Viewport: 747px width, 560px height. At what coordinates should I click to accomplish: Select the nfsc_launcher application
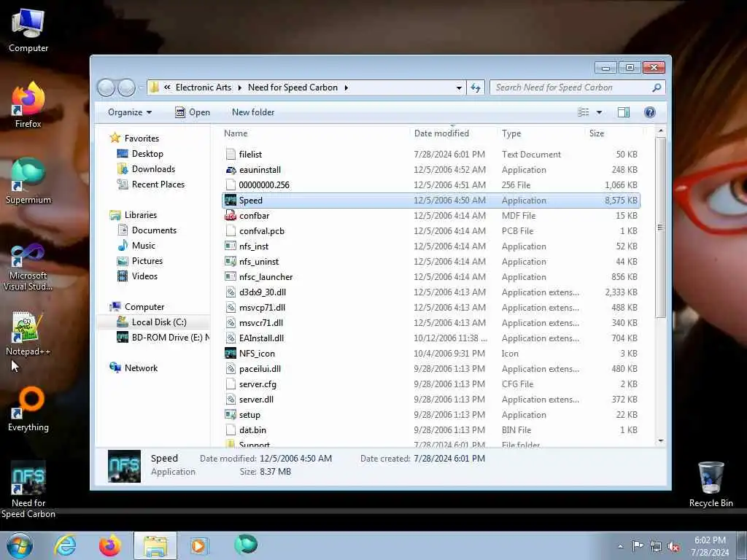[x=431, y=276]
